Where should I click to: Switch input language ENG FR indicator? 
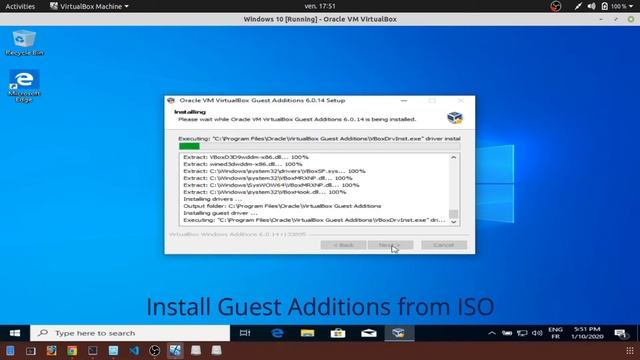click(556, 333)
